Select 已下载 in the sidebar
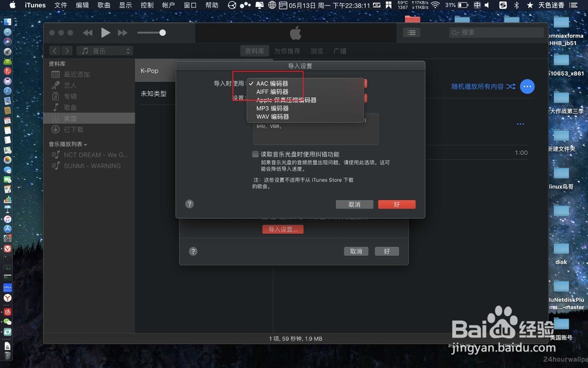Screen dimensions: 588x368 (89, 129)
